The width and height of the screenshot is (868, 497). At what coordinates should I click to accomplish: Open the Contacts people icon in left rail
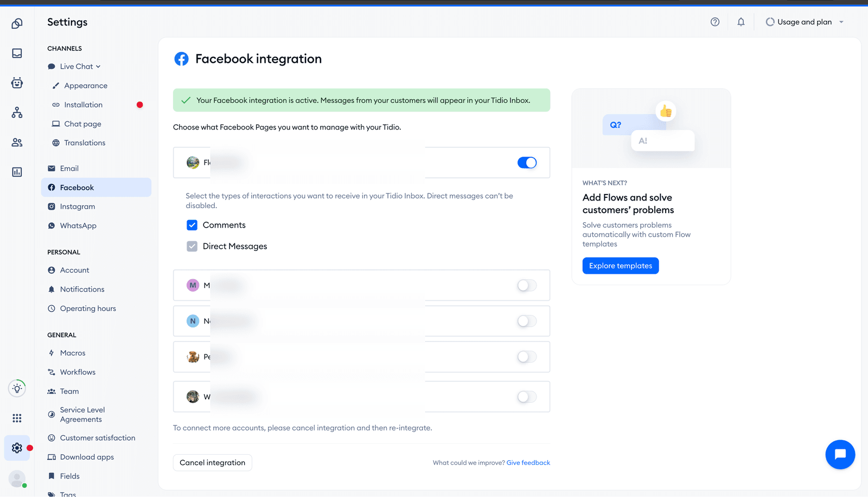click(x=17, y=143)
